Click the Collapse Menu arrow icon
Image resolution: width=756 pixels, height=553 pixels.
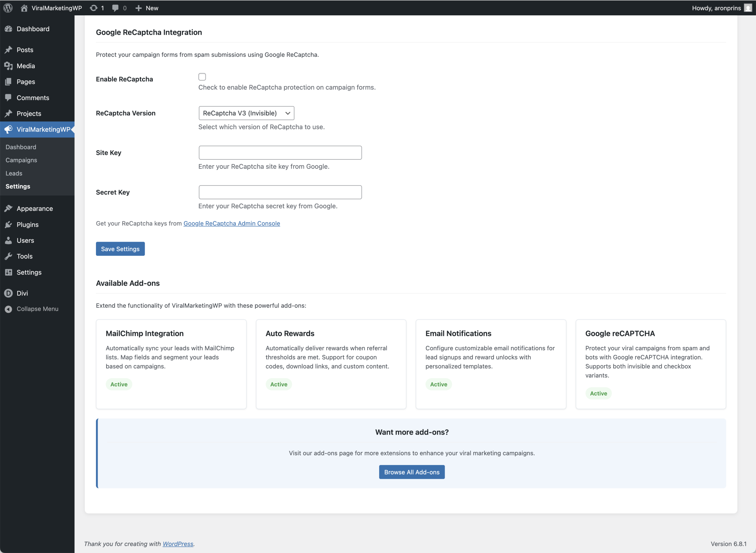(8, 309)
